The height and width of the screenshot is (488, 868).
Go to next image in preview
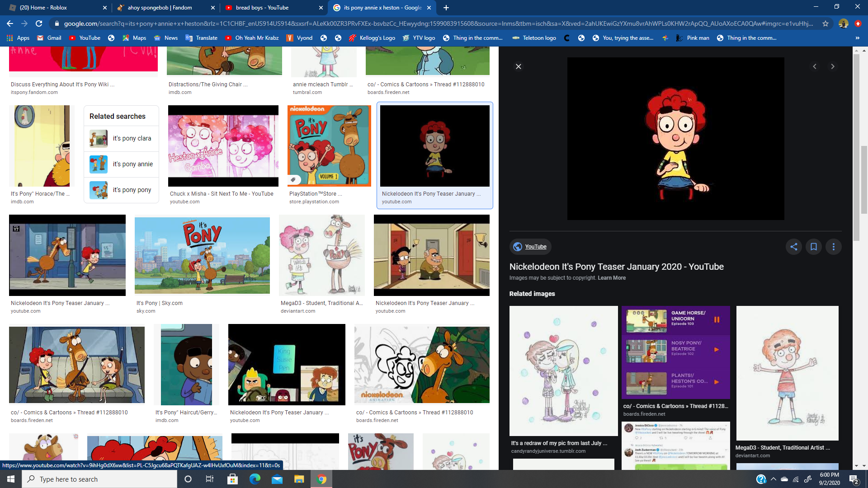[832, 66]
